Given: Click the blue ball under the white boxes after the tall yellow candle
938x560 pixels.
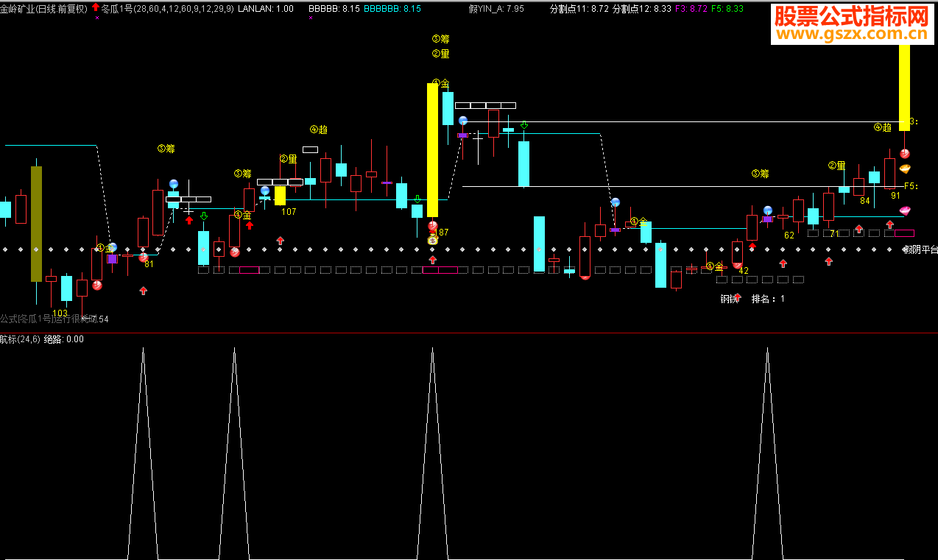Looking at the screenshot, I should [x=463, y=121].
